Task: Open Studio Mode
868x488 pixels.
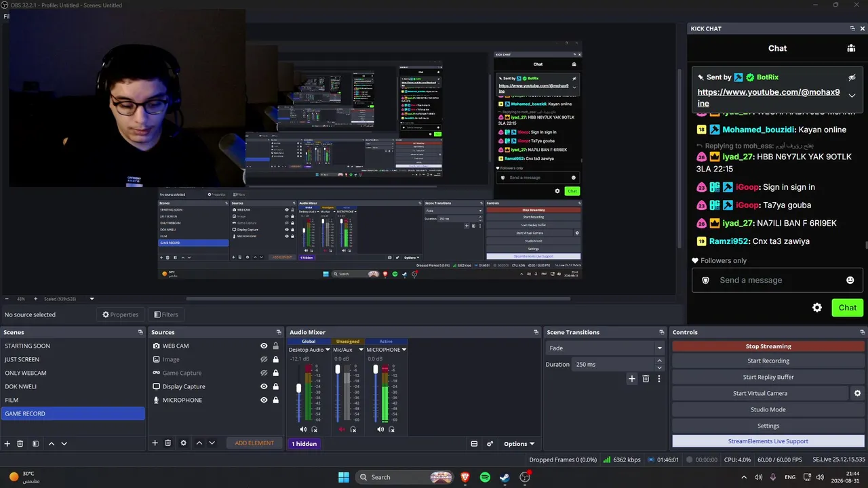Action: [x=768, y=409]
